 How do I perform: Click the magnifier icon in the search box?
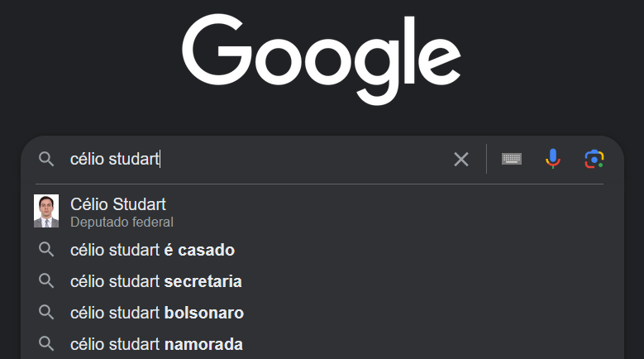tap(46, 159)
